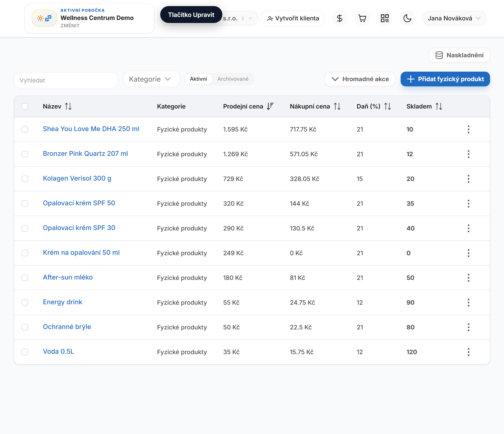Sort by Prodejní cena column icon
This screenshot has width=504, height=434.
(x=270, y=106)
